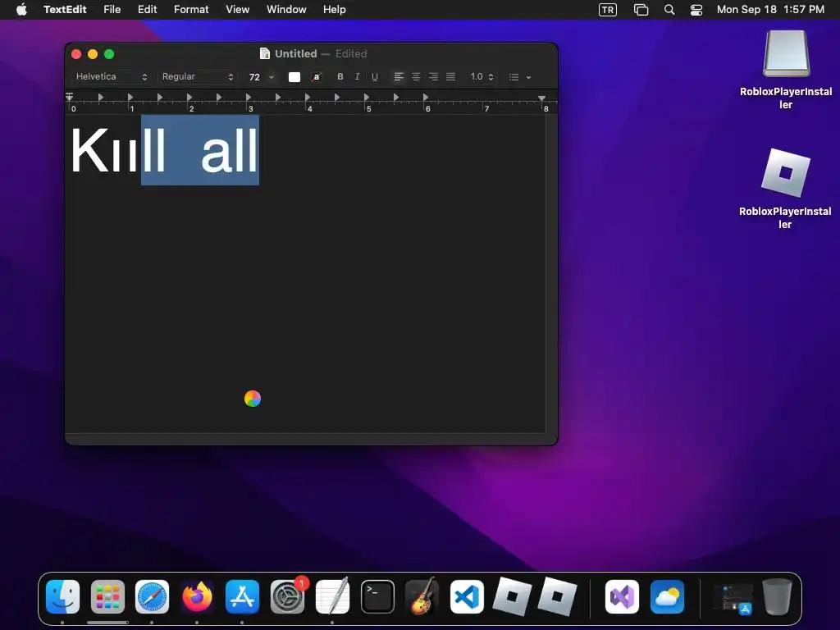Image resolution: width=840 pixels, height=630 pixels.
Task: Click the Stage Manager windows icon in menu bar
Action: [641, 10]
